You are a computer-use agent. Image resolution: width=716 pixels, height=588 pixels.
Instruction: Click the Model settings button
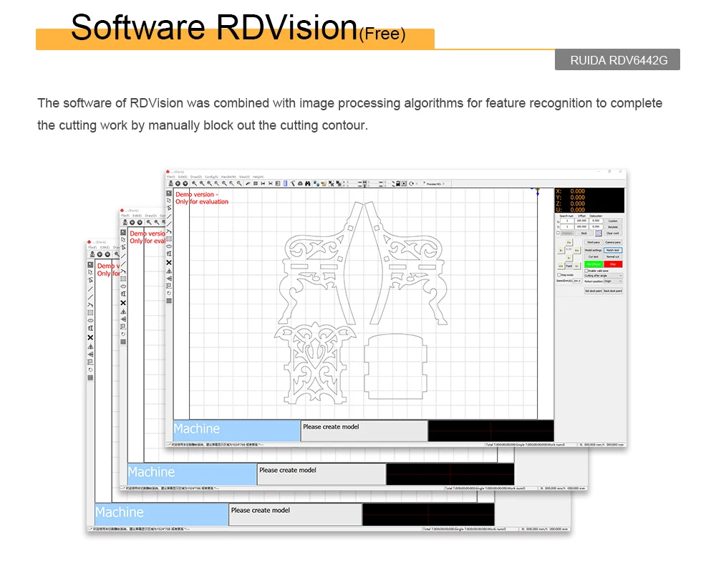593,251
